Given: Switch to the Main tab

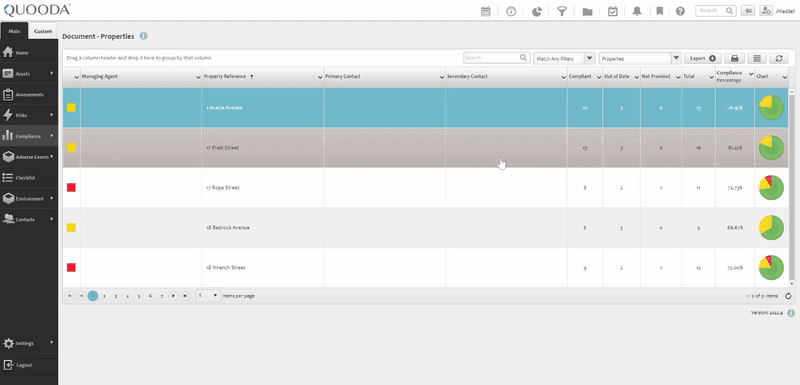Looking at the screenshot, I should [x=14, y=31].
